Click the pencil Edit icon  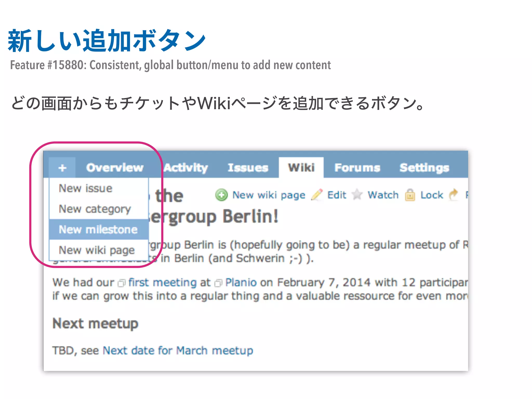pyautogui.click(x=317, y=195)
